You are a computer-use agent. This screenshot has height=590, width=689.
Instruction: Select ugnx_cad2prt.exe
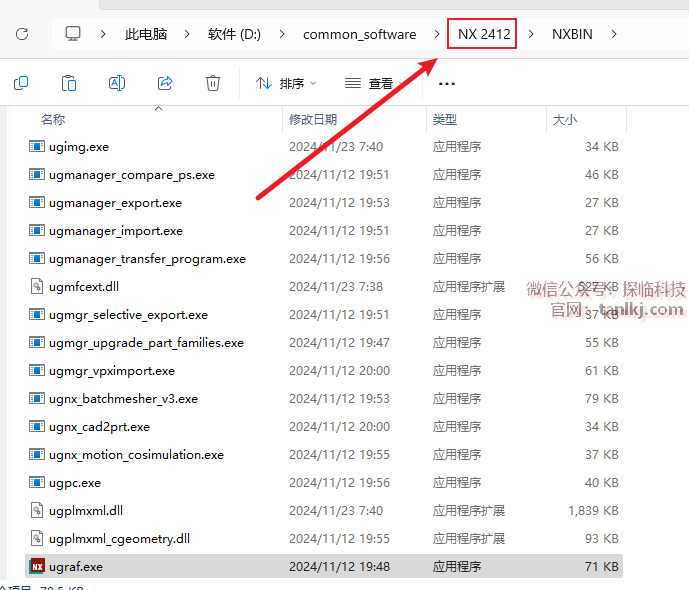click(x=324, y=427)
